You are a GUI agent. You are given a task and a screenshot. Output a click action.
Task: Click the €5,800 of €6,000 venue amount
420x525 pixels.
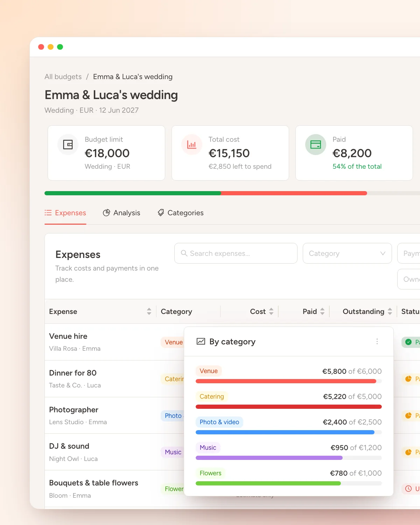[x=352, y=371]
